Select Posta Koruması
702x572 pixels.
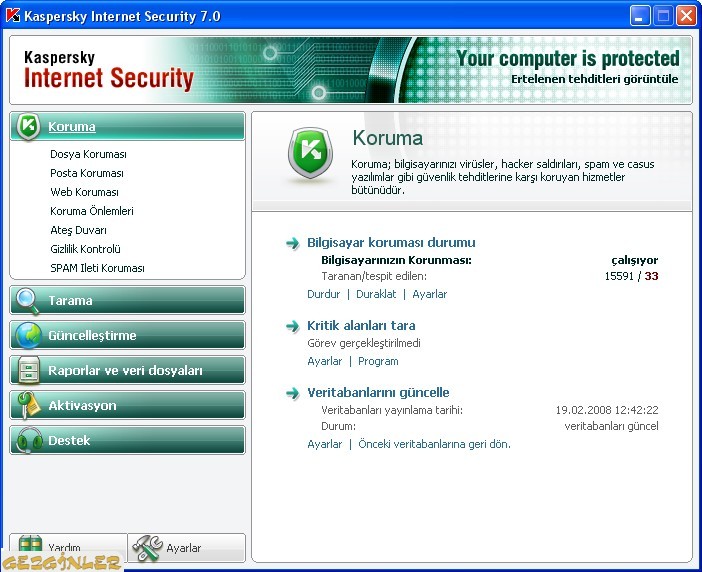pos(87,173)
